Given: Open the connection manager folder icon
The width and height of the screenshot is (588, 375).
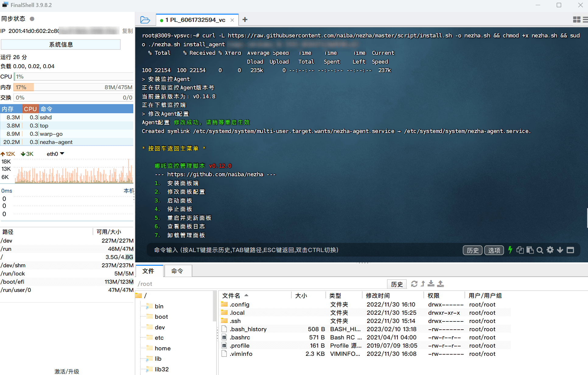Looking at the screenshot, I should click(145, 20).
